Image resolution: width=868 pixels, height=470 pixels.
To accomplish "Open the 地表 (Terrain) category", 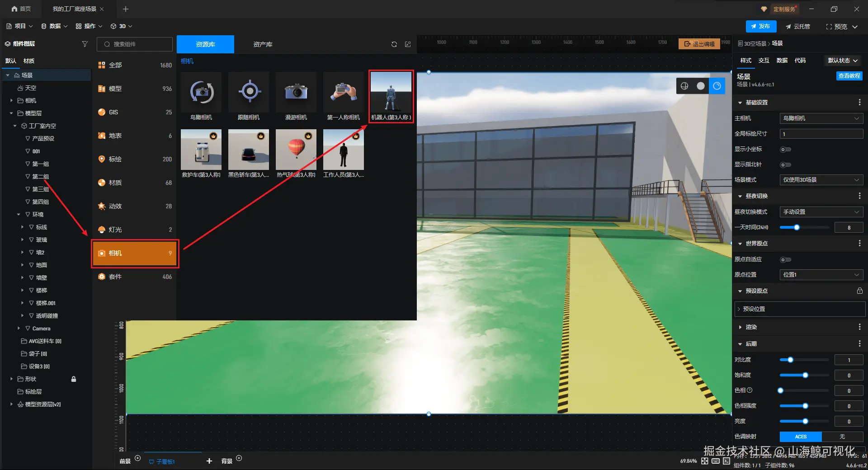I will pyautogui.click(x=135, y=136).
